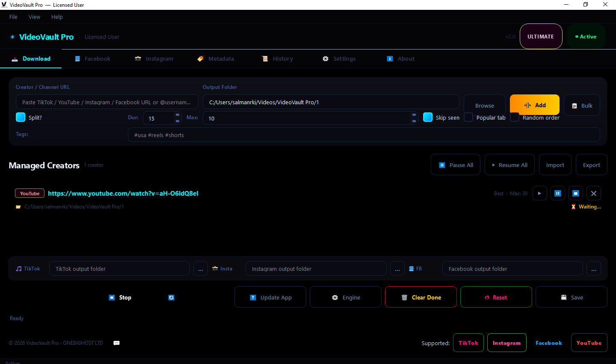
Task: Browse Instagram output folder with ellipsis button
Action: pos(397,269)
